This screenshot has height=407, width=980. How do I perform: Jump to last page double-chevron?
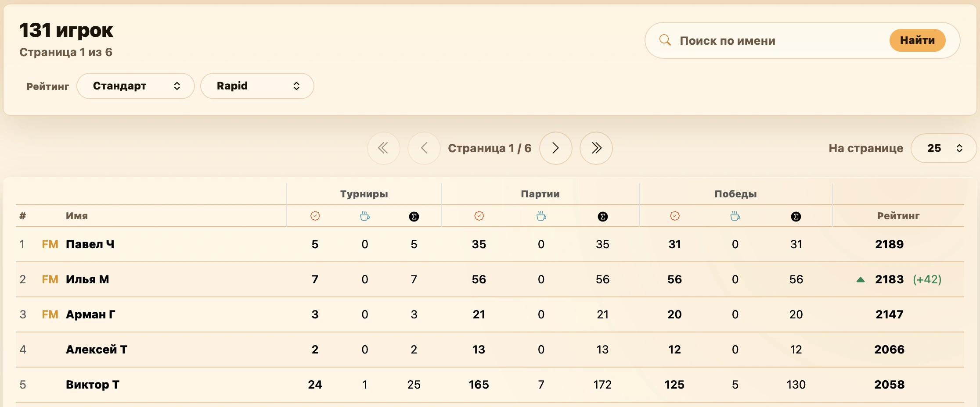pos(596,148)
